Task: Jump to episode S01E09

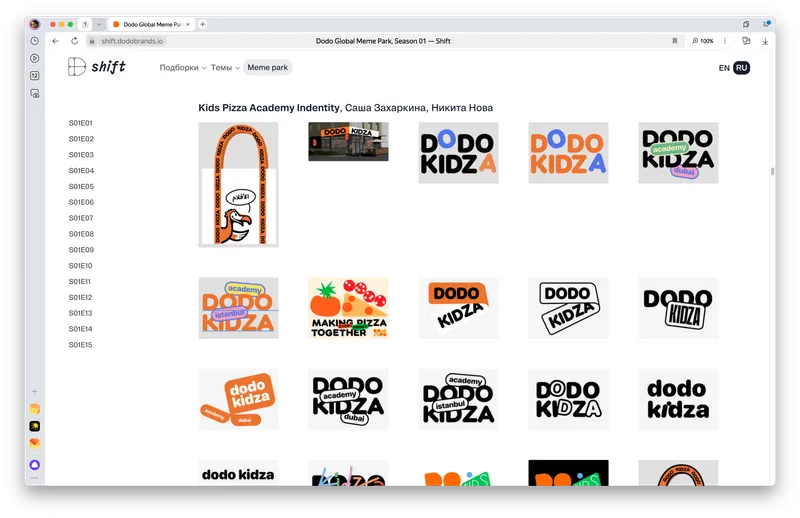Action: [81, 250]
